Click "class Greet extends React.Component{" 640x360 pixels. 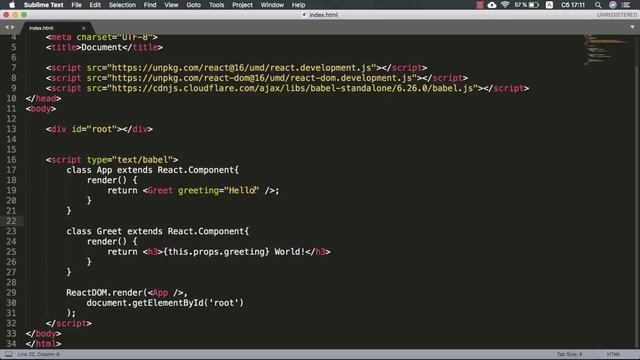tap(158, 231)
